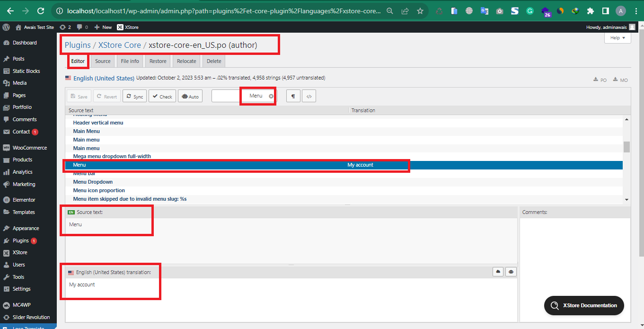Click the suggest translation cloud icon
644x329 pixels.
498,272
